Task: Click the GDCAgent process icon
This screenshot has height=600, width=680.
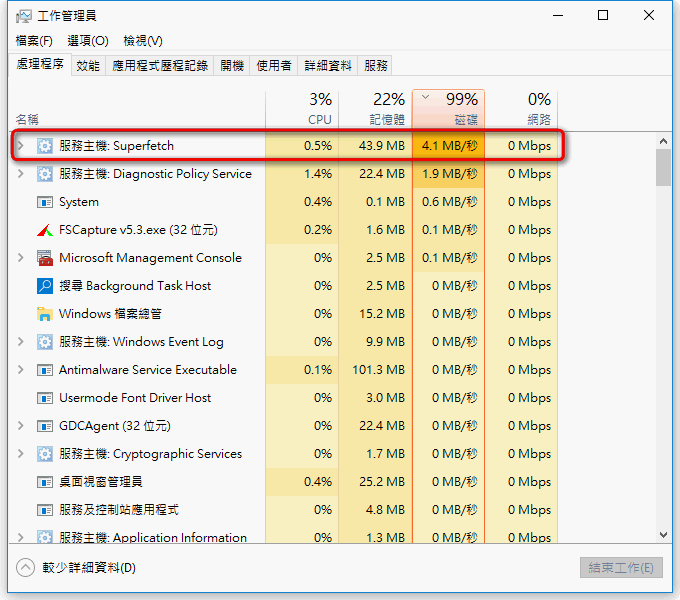Action: [45, 426]
